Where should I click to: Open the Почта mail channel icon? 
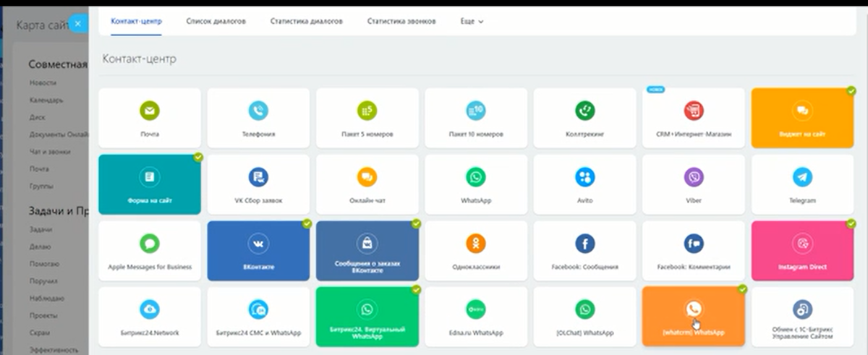pyautogui.click(x=150, y=111)
